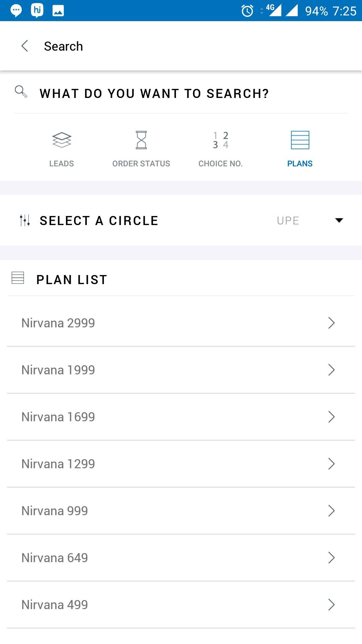Open Nirvana 999 plan

[181, 511]
